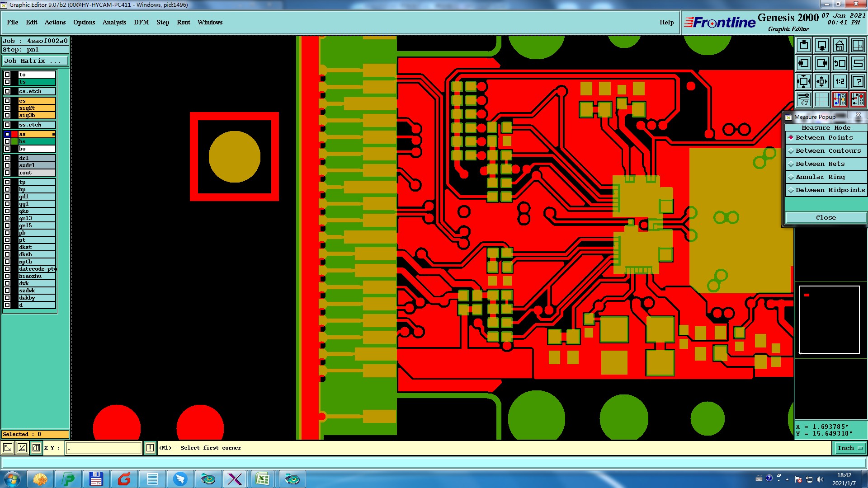Open the Analysis menu
Image resolution: width=868 pixels, height=488 pixels.
coord(114,22)
